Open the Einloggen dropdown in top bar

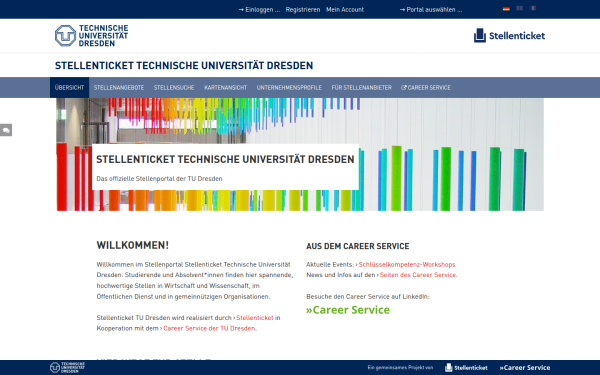click(259, 10)
